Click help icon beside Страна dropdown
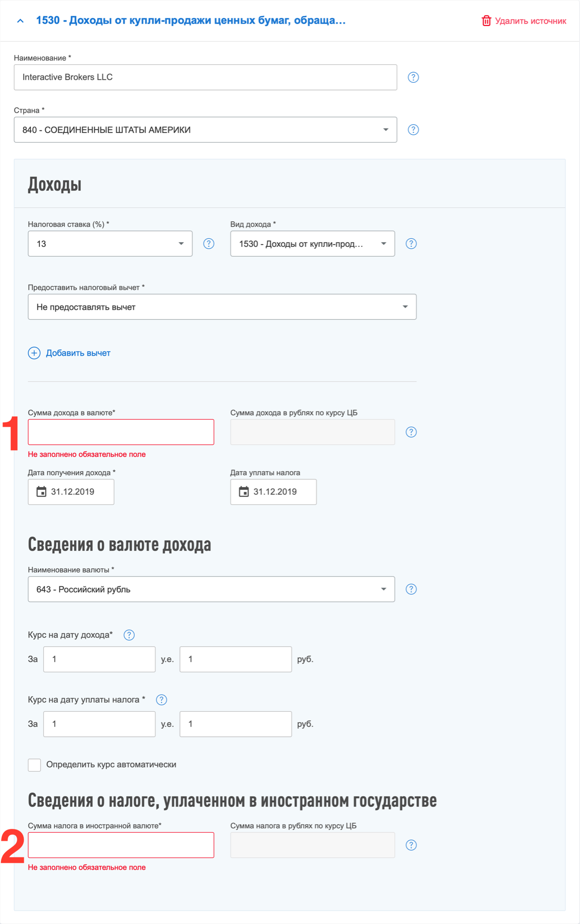Screen dimensions: 580x924 click(413, 130)
